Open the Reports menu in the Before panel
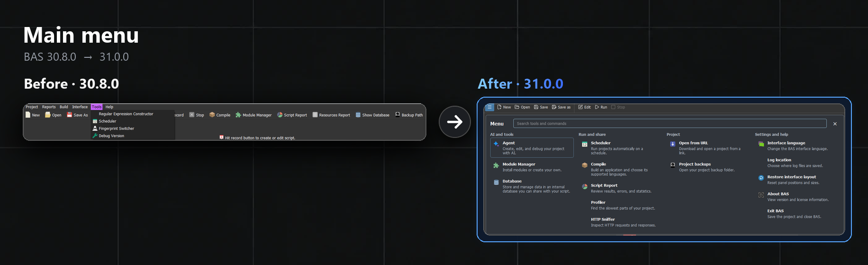This screenshot has height=265, width=868. (x=49, y=107)
